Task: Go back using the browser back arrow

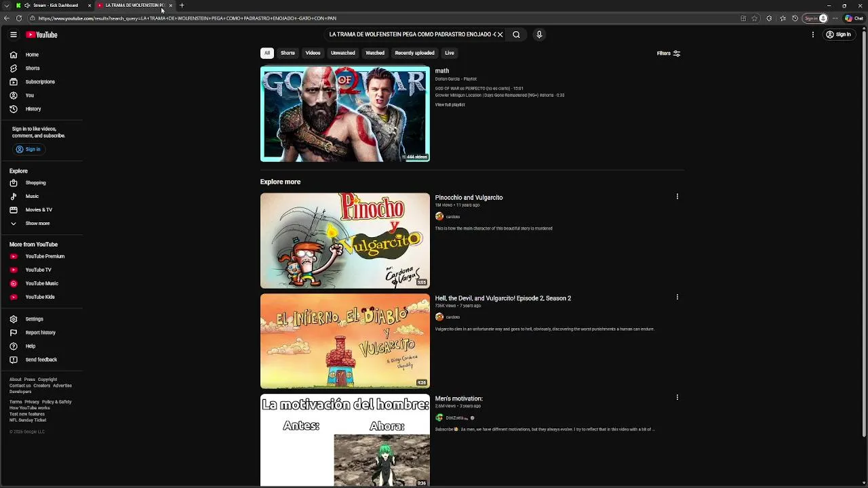Action: click(6, 18)
